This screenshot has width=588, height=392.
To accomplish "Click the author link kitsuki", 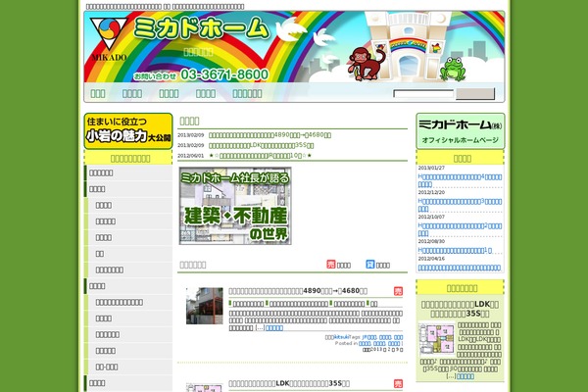I will coord(341,337).
